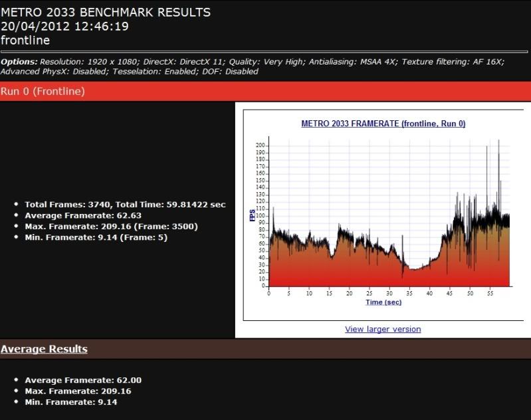Viewport: 531px width, 420px height.
Task: Select Run 0 'Average Framerate: 62.63'
Action: point(83,215)
